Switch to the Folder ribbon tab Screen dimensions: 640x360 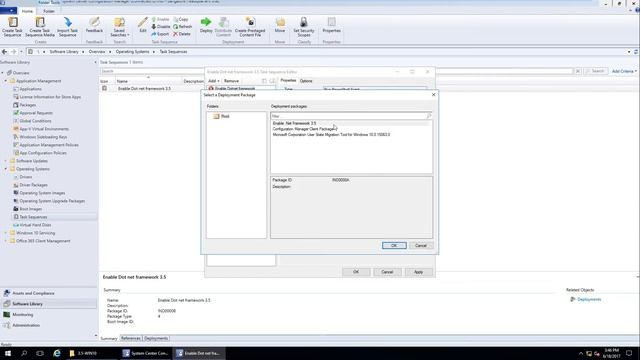click(x=49, y=11)
